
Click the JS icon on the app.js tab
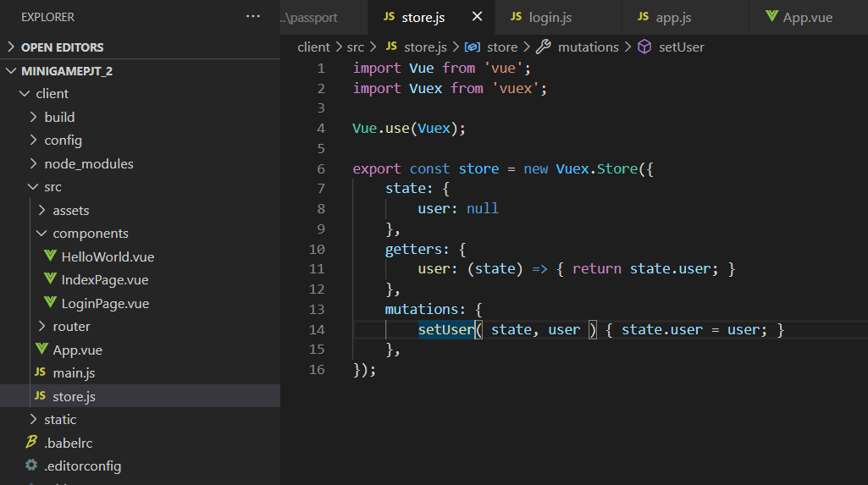click(643, 17)
